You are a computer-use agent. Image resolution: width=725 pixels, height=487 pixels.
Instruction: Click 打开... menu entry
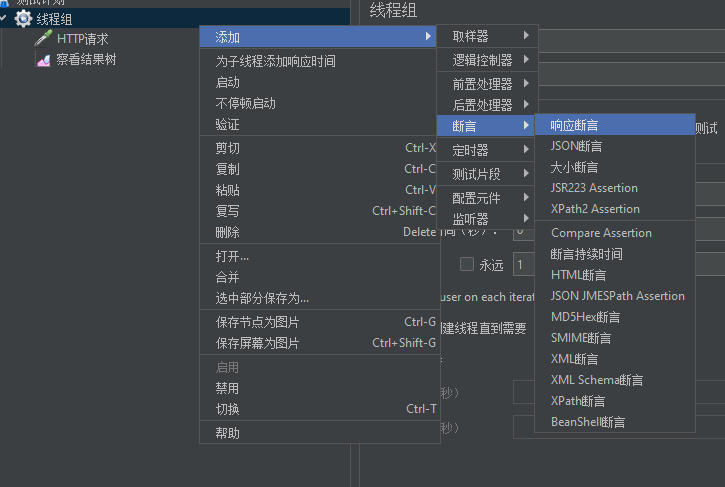pos(318,256)
